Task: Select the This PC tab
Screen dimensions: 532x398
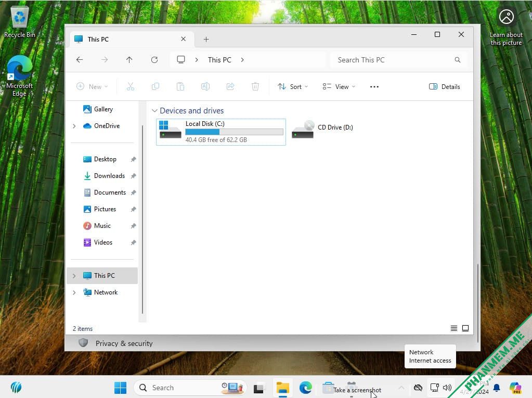Action: (132, 39)
